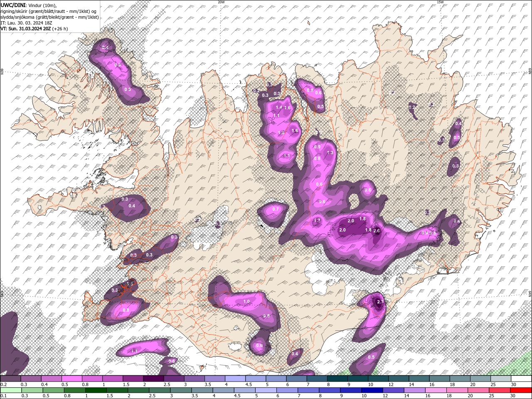This screenshot has width=532, height=399.
Task: Click the dark teal swatch labeled 8 in the top legend row
Action: point(337,379)
